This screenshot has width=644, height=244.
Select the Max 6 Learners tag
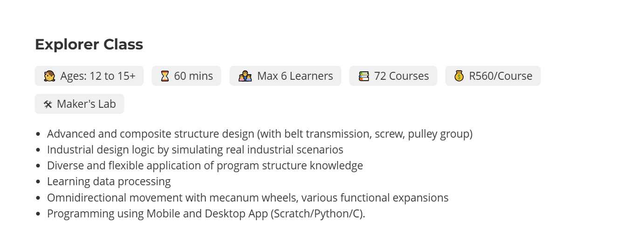[286, 76]
